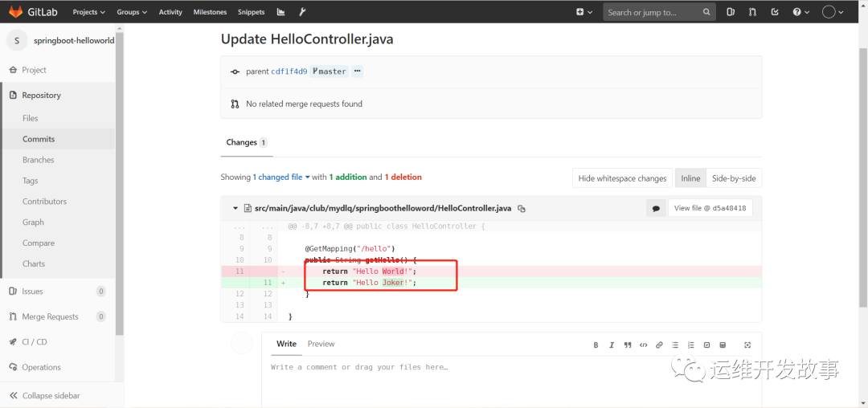Open HelloController.java file path link
The image size is (868, 408).
(383, 209)
